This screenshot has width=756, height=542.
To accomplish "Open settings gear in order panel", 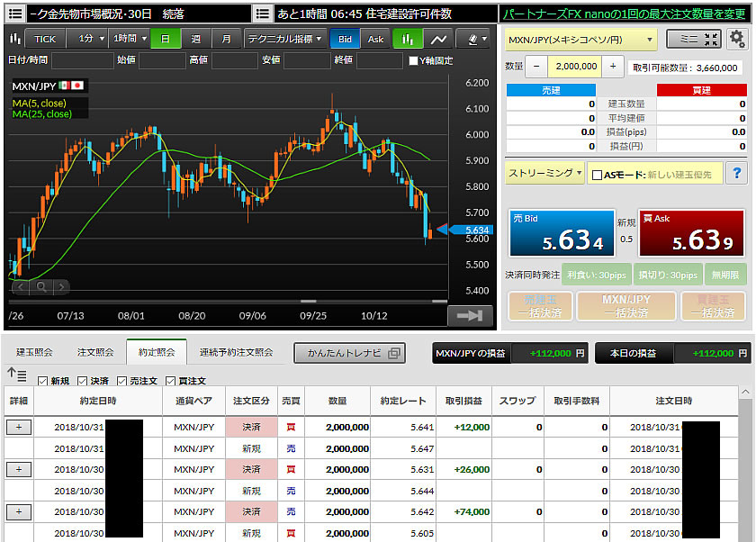I will (737, 39).
